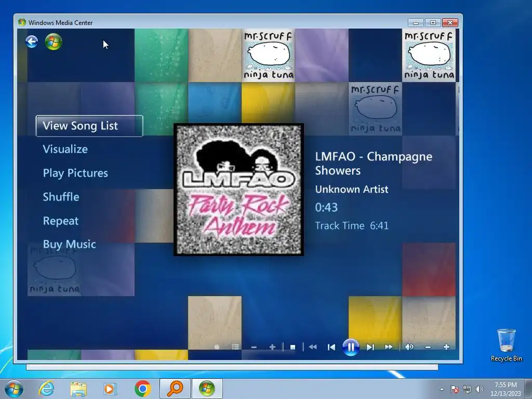This screenshot has width=532, height=399.
Task: Choose Play Pictures
Action: coord(75,173)
